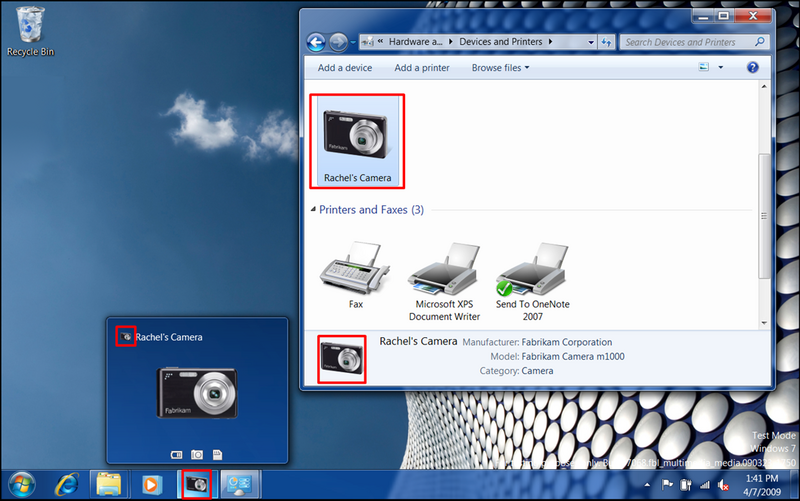Click Add a printer
800x501 pixels.
(421, 68)
